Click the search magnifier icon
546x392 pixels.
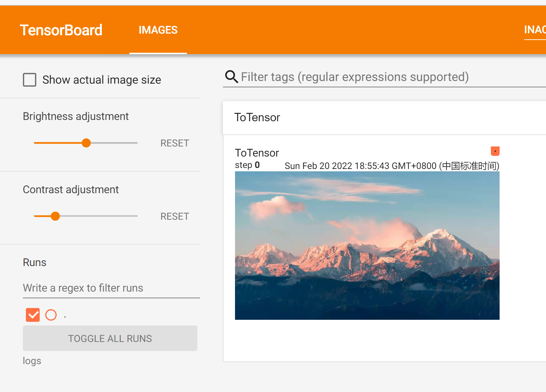point(231,77)
